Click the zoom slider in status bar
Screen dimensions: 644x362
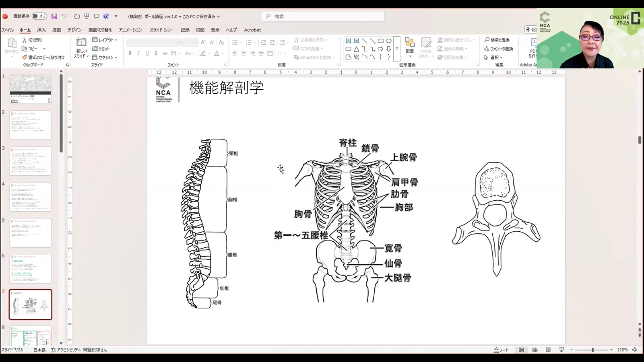[592, 350]
